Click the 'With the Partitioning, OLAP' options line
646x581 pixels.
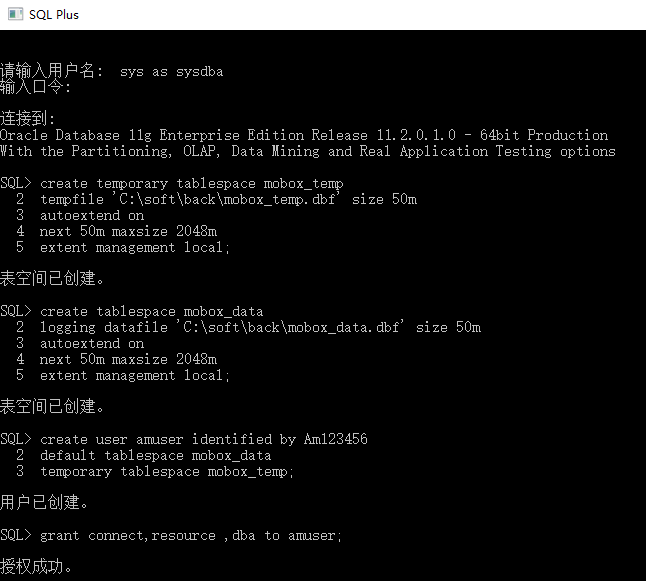pos(308,151)
